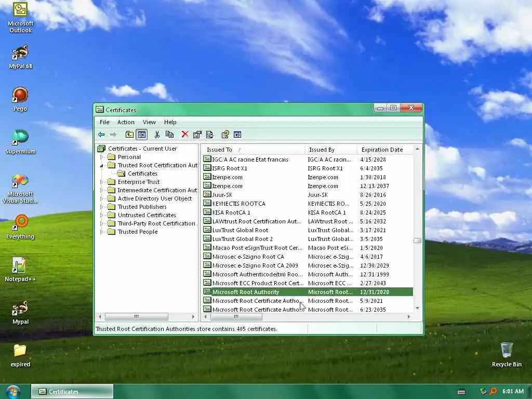Expand the Trusted Publishers node

pyautogui.click(x=101, y=207)
